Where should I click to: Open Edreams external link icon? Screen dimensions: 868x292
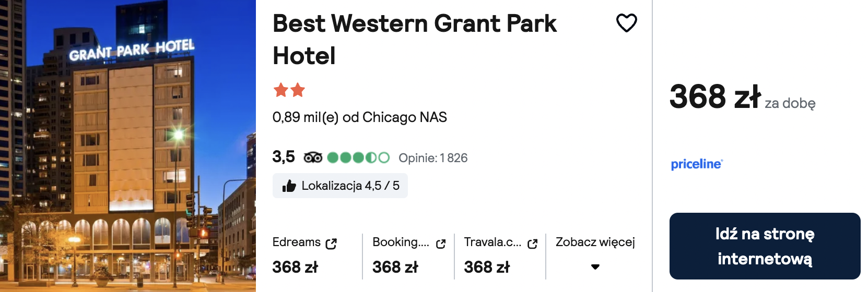(331, 244)
